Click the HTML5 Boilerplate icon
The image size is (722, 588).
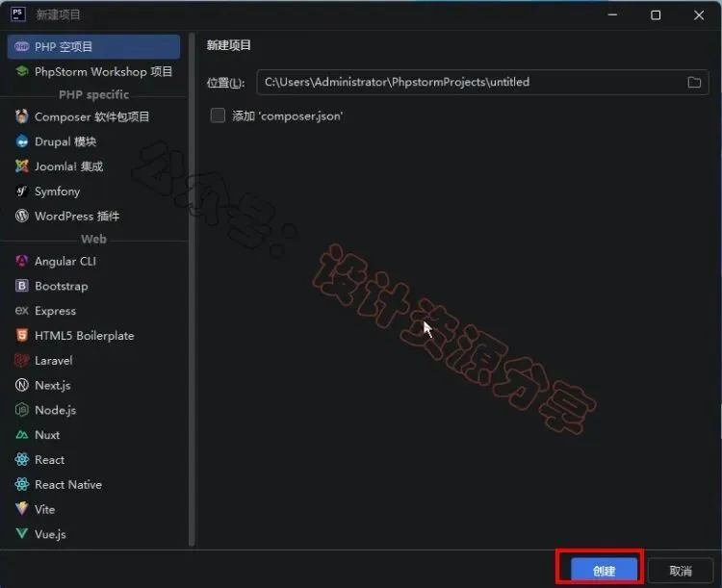click(x=21, y=336)
